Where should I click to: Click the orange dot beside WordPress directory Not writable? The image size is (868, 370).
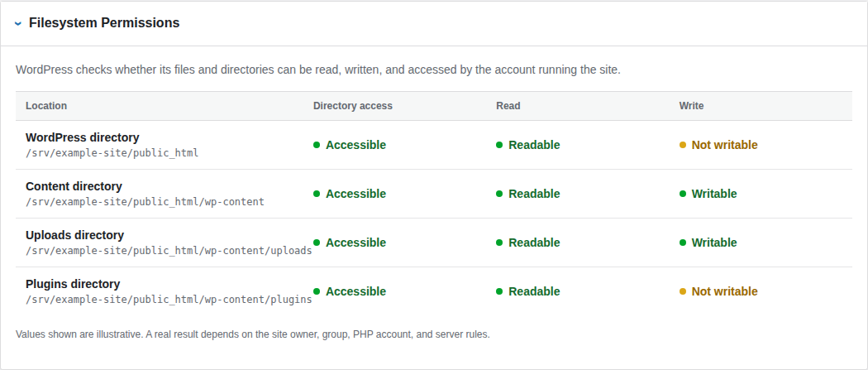[x=683, y=145]
